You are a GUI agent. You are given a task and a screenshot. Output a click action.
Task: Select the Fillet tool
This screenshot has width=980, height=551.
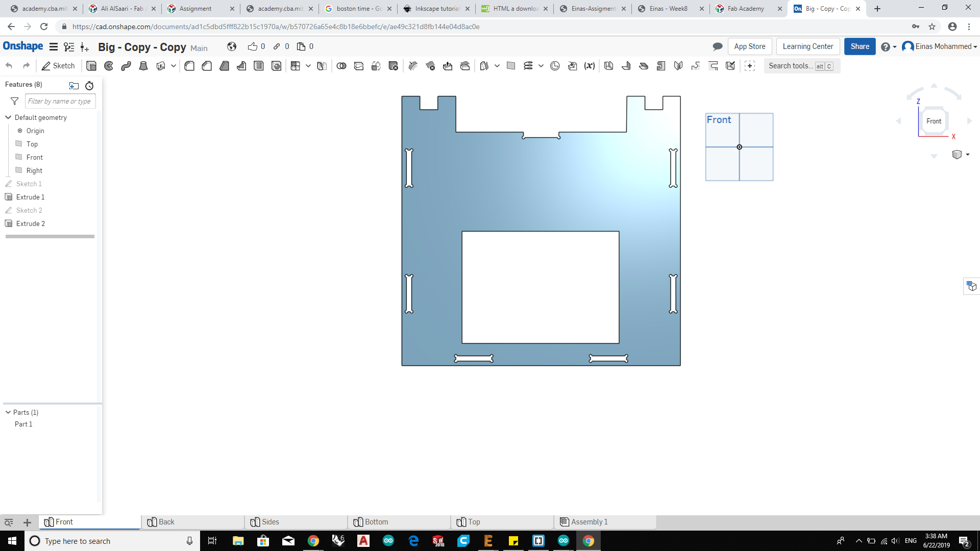[189, 66]
